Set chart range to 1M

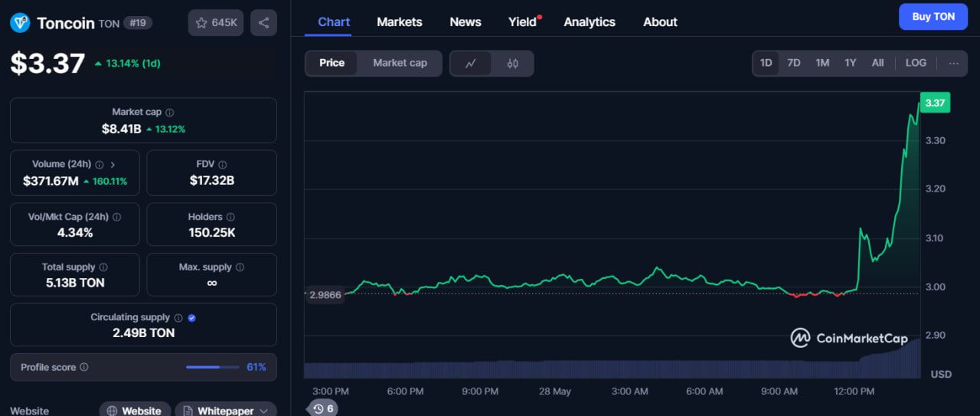[822, 63]
